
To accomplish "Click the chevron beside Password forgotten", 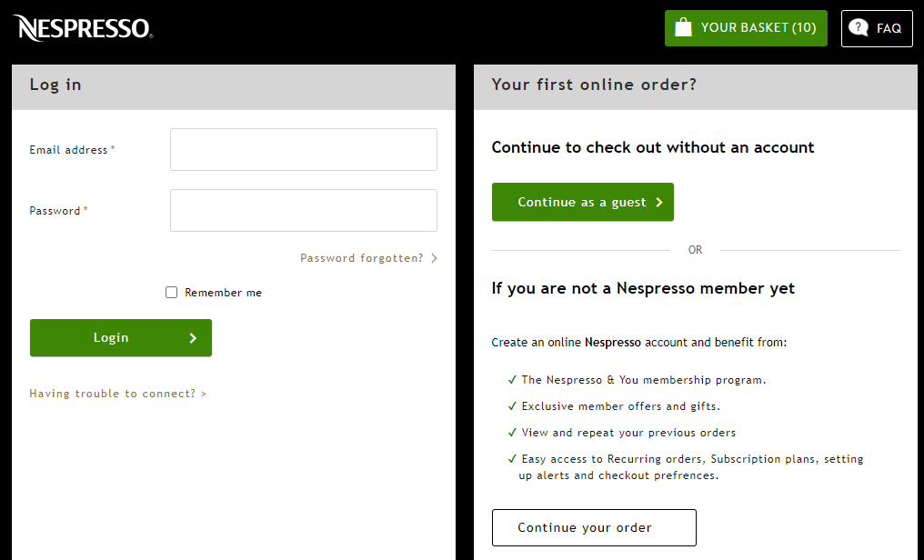I will click(x=435, y=258).
